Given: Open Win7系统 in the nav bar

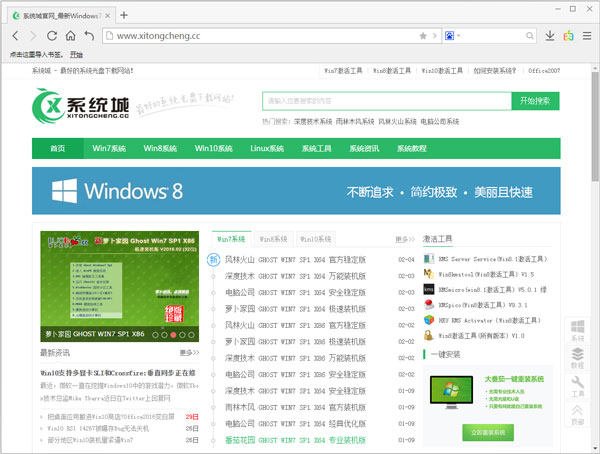Looking at the screenshot, I should (109, 149).
